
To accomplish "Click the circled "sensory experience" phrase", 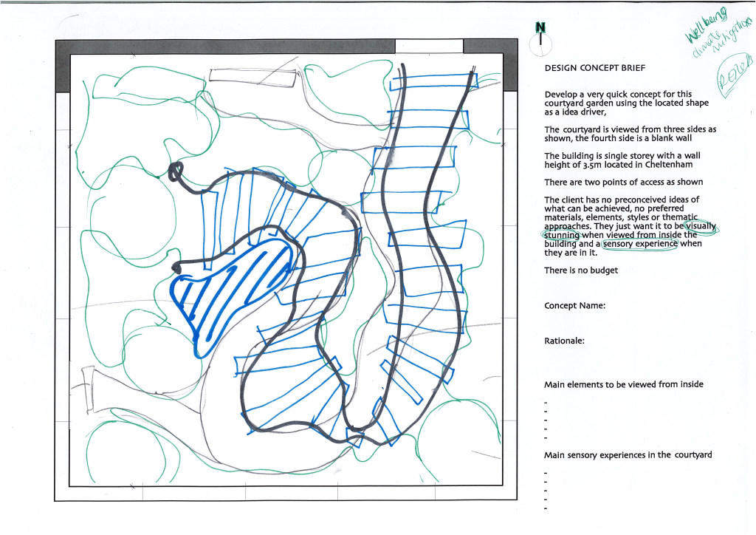I will coord(639,244).
